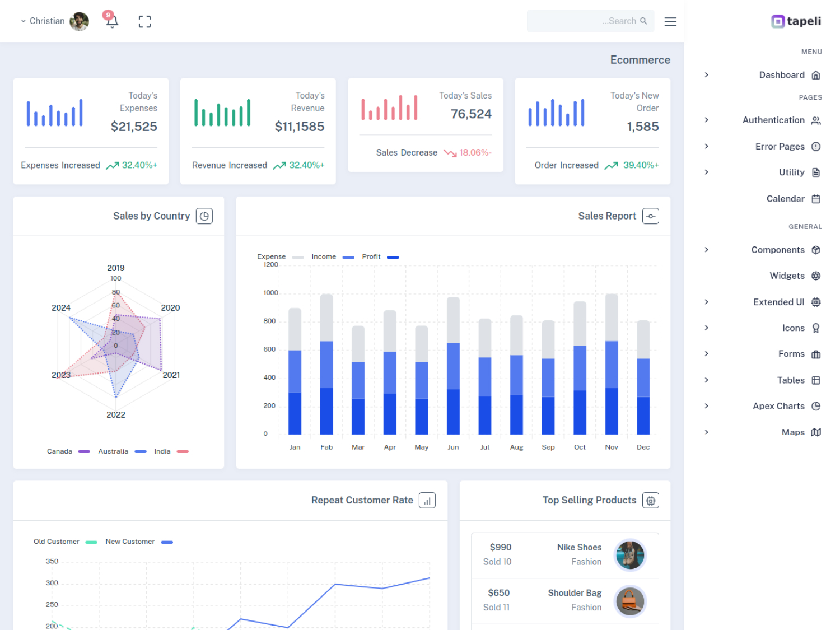Click the Search input field
Viewport: 840px width, 630px height.
(x=590, y=21)
